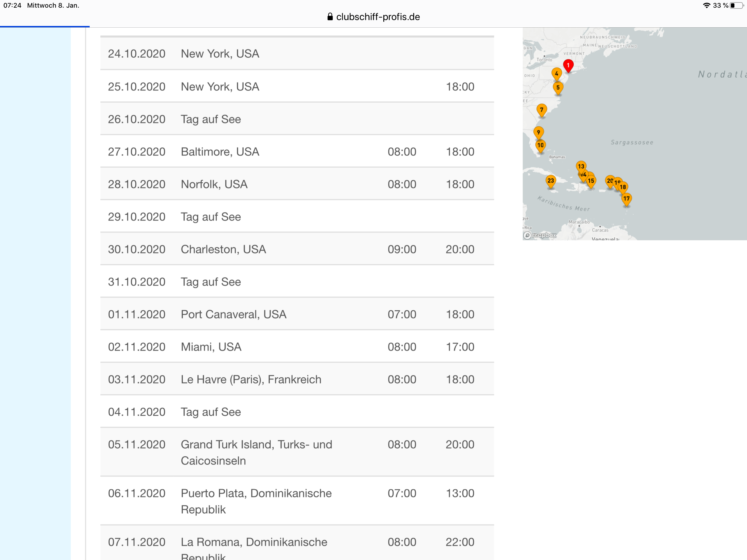
Task: Select the Baltimore, USA itinerary row
Action: [x=220, y=152]
